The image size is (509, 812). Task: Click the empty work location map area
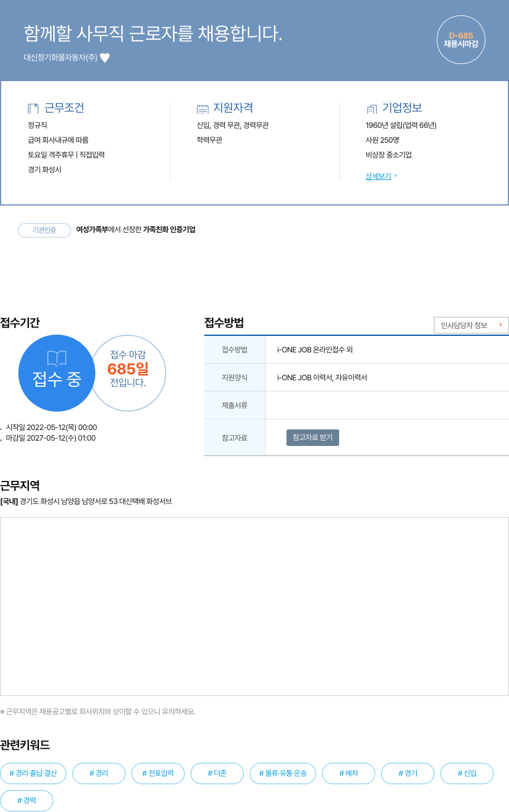click(254, 606)
